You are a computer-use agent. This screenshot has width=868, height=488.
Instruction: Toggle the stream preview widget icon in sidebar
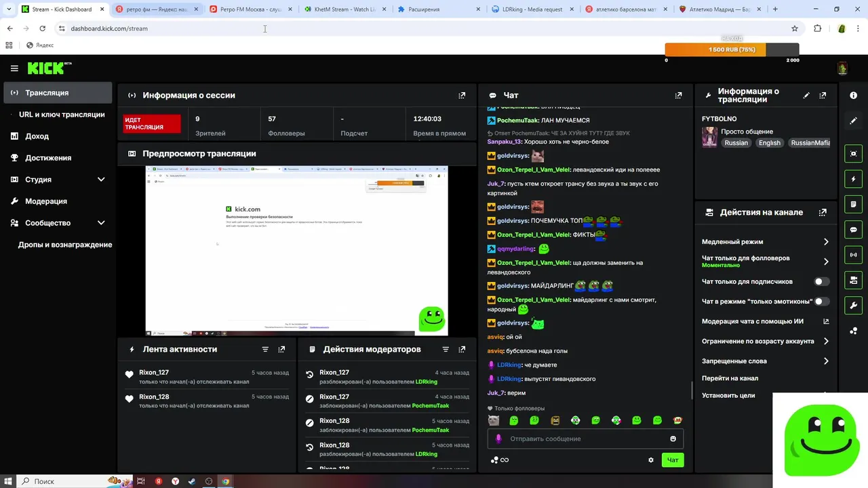tap(853, 154)
